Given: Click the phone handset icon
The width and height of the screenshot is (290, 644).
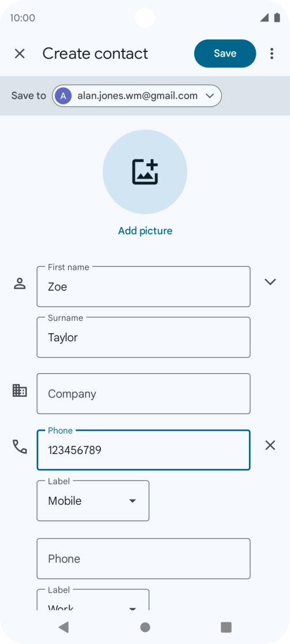Looking at the screenshot, I should click(x=20, y=446).
